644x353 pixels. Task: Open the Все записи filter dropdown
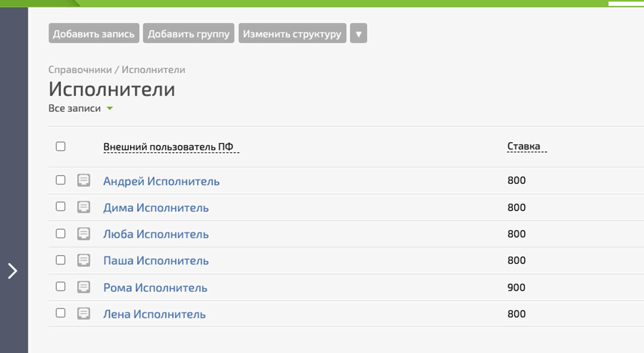[81, 108]
